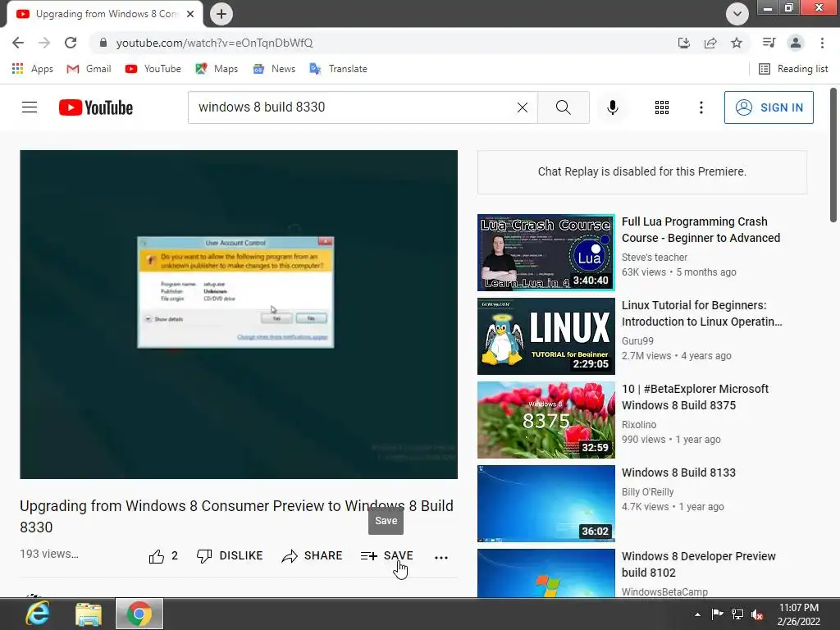Click the install app icon in address bar
840x630 pixels.
coord(683,43)
